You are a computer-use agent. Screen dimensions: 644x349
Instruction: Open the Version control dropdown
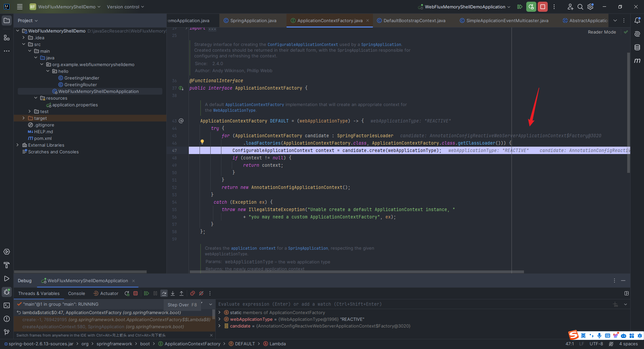[x=125, y=7]
